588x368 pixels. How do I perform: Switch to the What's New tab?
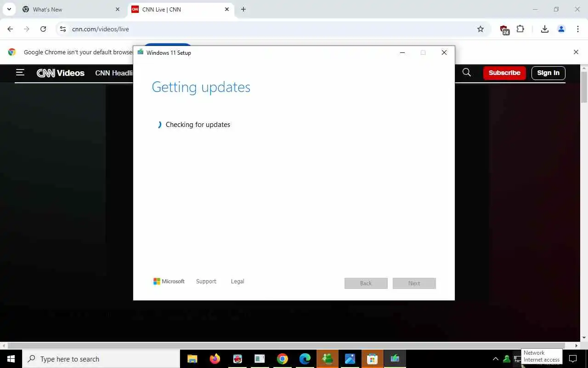[x=71, y=9]
